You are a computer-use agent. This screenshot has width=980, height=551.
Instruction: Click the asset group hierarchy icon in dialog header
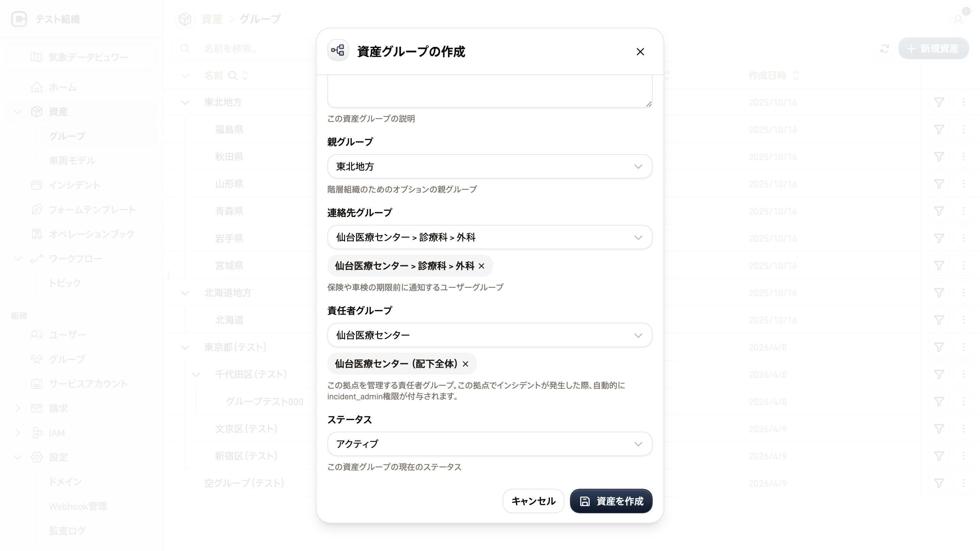click(338, 51)
